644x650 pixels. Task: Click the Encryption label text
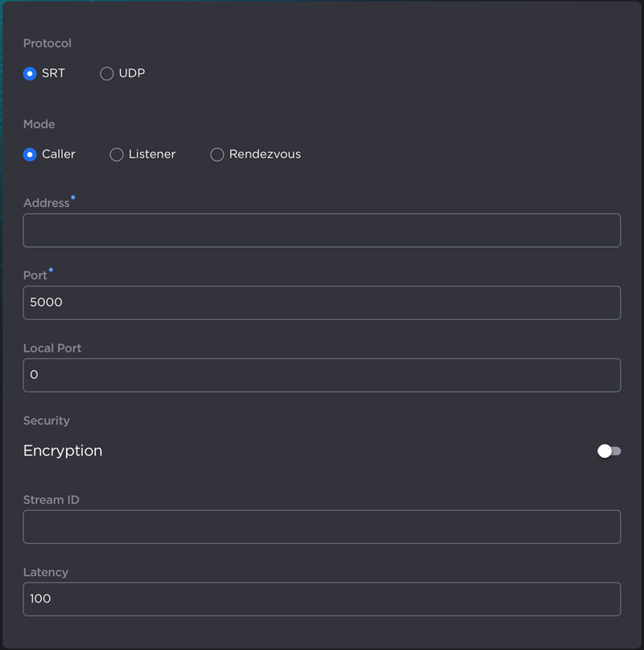point(62,450)
